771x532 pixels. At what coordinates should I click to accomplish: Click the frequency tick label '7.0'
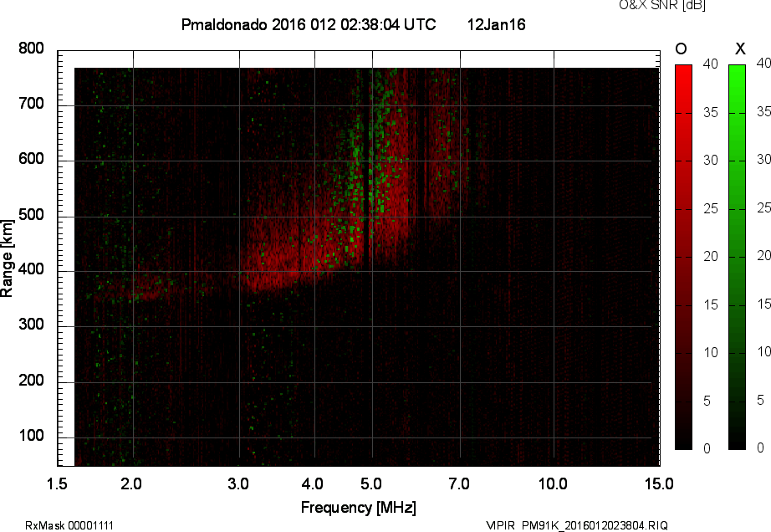(x=459, y=483)
